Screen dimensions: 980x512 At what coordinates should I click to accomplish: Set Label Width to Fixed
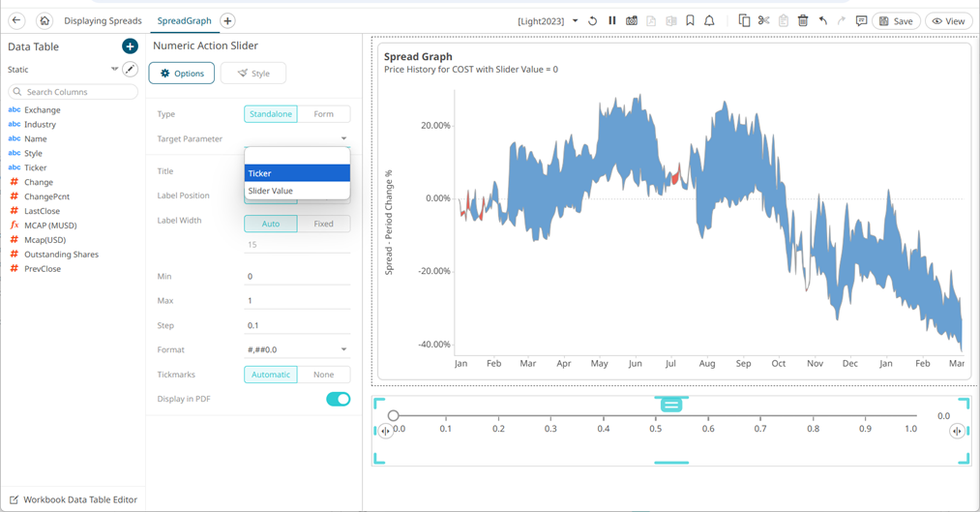tap(323, 224)
